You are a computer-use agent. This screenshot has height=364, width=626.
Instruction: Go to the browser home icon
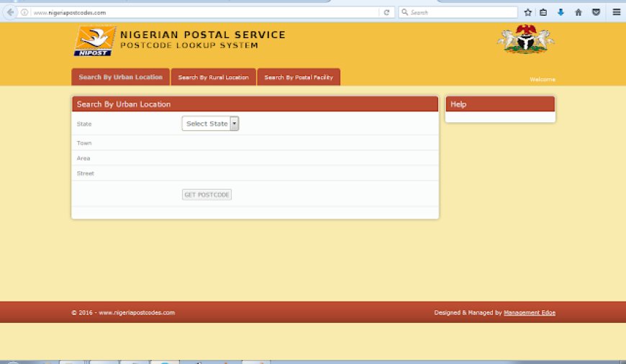(x=578, y=12)
